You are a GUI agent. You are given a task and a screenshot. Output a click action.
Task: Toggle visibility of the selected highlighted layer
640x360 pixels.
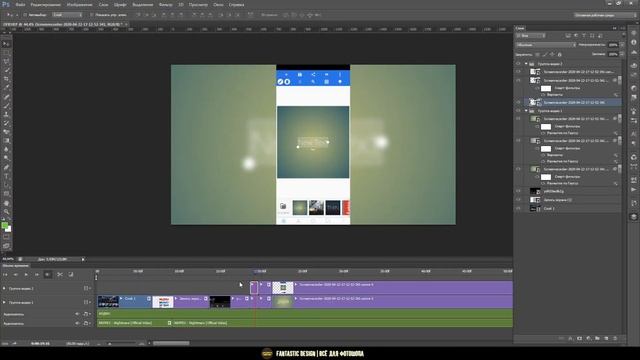pos(518,102)
